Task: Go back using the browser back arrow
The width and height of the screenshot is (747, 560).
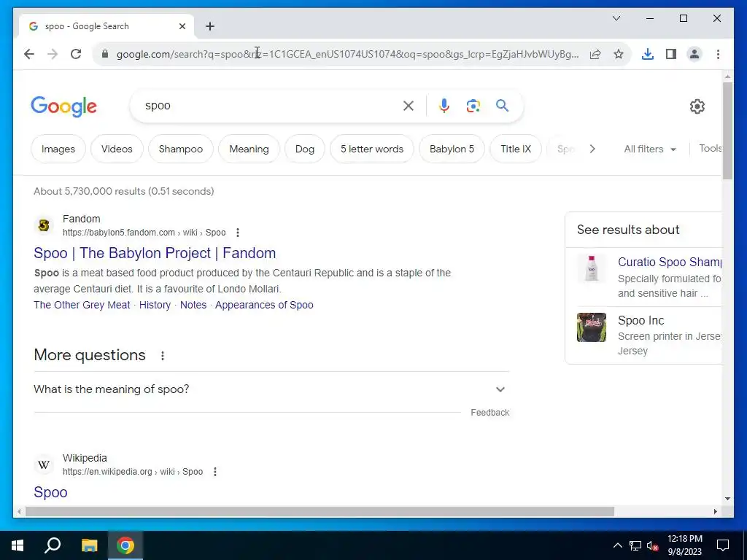Action: (x=29, y=54)
